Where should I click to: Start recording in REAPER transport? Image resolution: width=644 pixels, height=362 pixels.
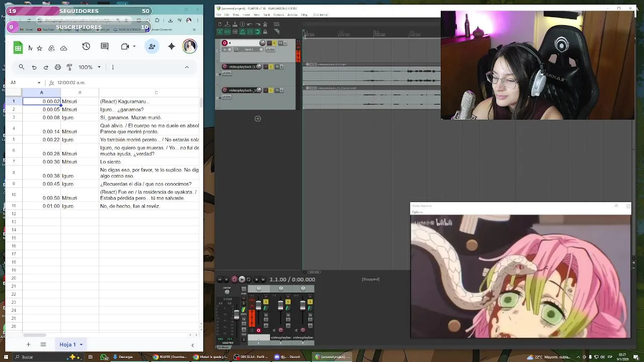pyautogui.click(x=234, y=280)
